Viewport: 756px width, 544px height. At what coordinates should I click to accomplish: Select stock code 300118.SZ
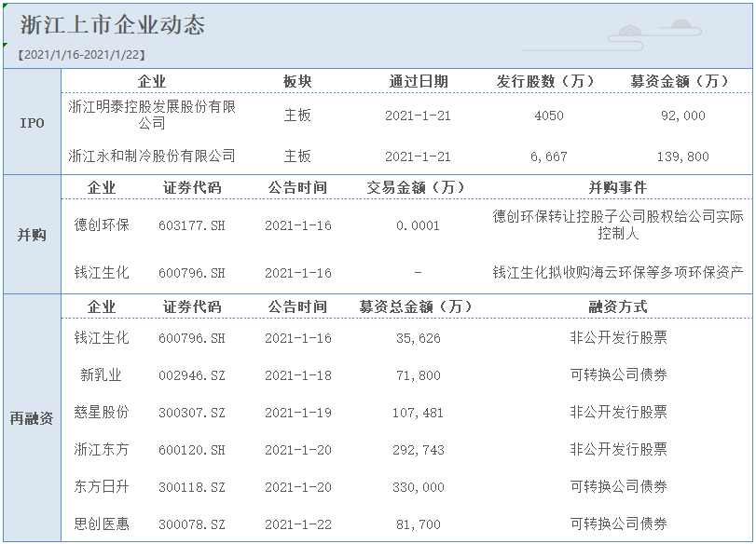point(192,487)
